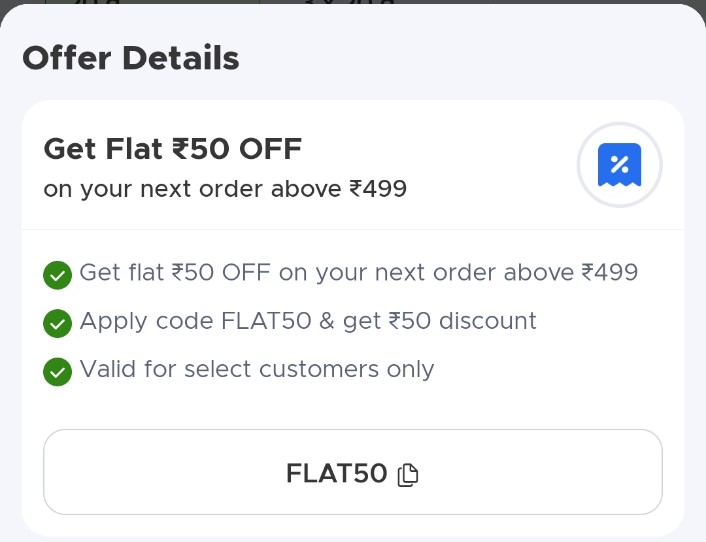Click the 'Offer Details' heading
Screen dimensions: 706x542
click(x=131, y=58)
